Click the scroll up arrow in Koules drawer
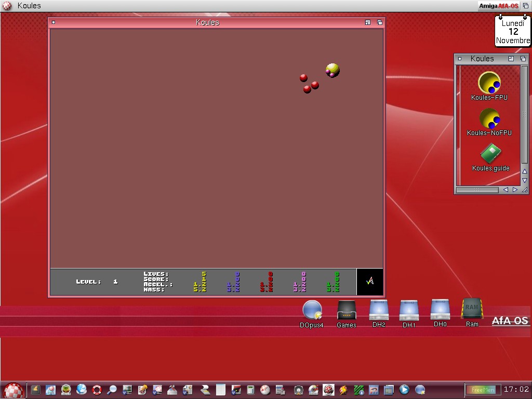 click(524, 171)
